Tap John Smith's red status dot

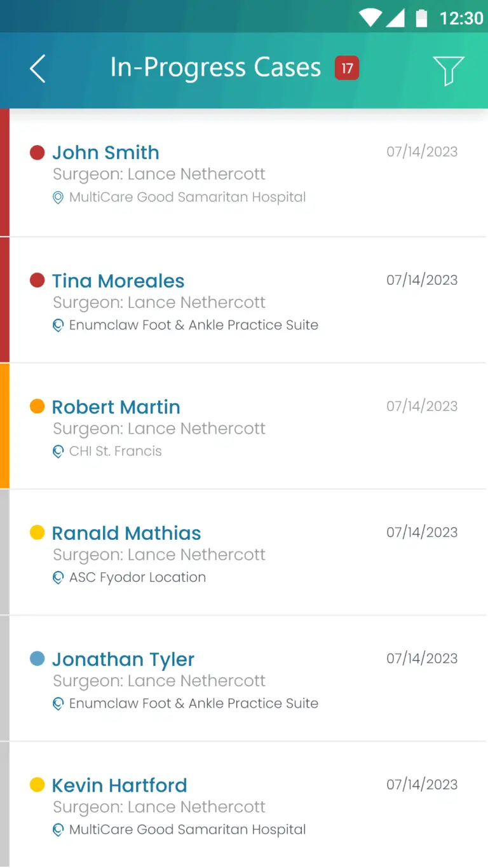coord(37,153)
